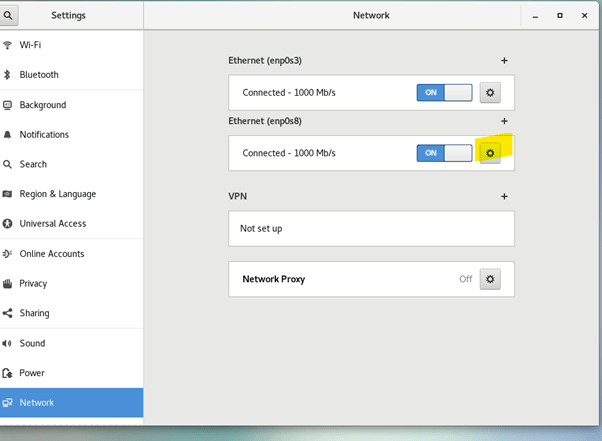Add a new enp0s3 Ethernet profile
The width and height of the screenshot is (602, 441).
[x=504, y=61]
